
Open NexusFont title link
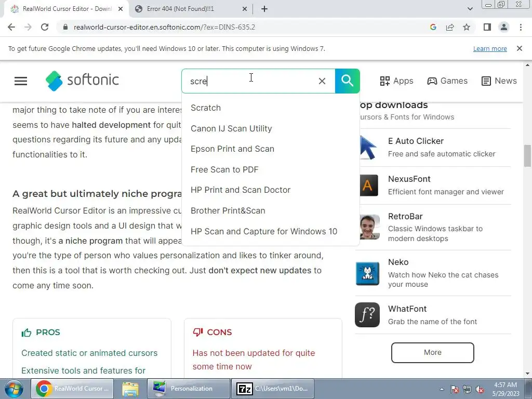pyautogui.click(x=409, y=179)
